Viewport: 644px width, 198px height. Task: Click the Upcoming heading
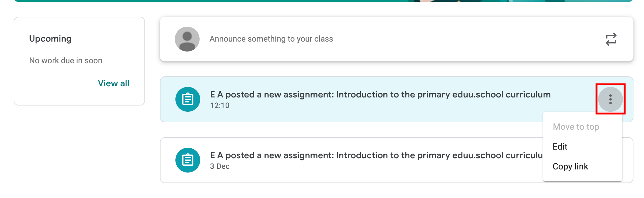[x=50, y=38]
